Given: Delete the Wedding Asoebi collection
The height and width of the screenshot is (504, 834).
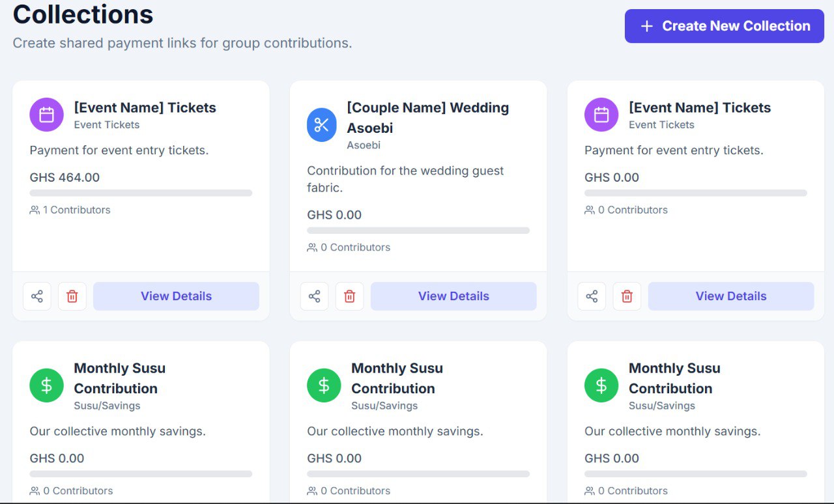Looking at the screenshot, I should (x=350, y=296).
